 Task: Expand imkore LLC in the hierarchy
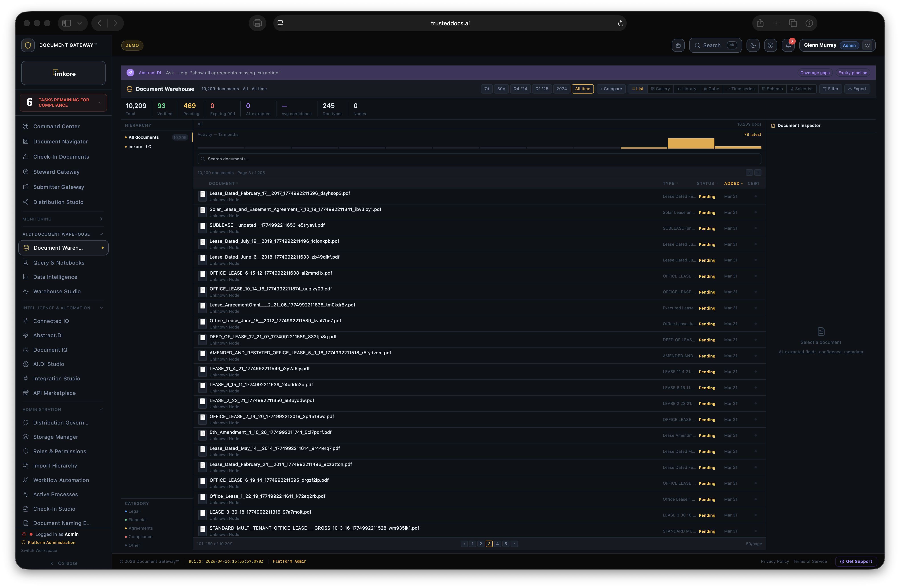pyautogui.click(x=139, y=147)
